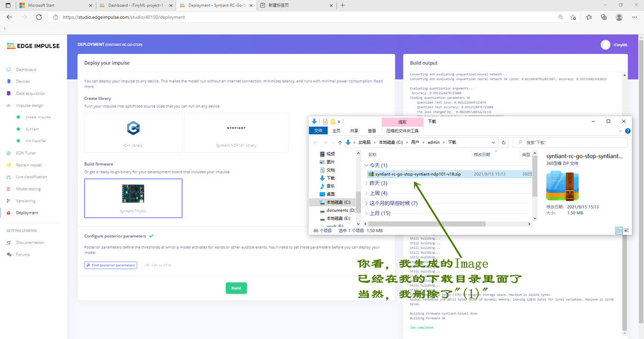Open Explorer help question mark icon
The width and height of the screenshot is (644, 339).
[x=628, y=131]
